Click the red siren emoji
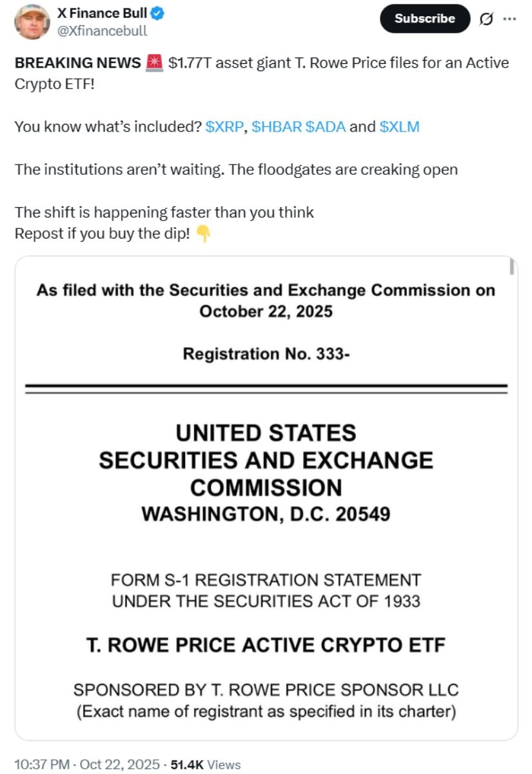 (154, 63)
